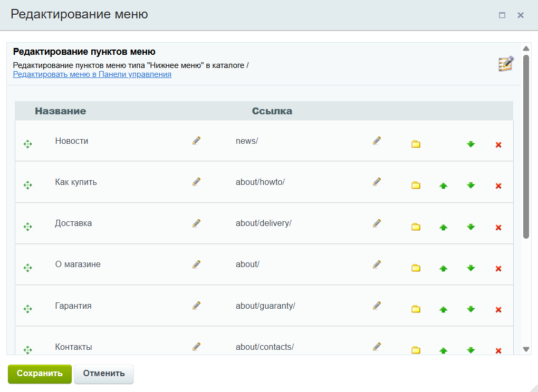Grab the drag handle for Доставка row

pyautogui.click(x=28, y=227)
